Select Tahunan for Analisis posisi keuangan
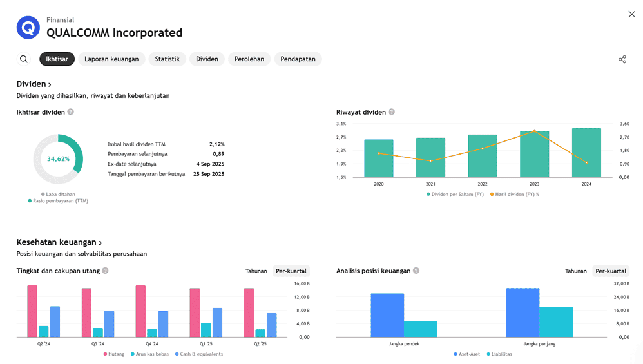The image size is (643, 364). 576,271
